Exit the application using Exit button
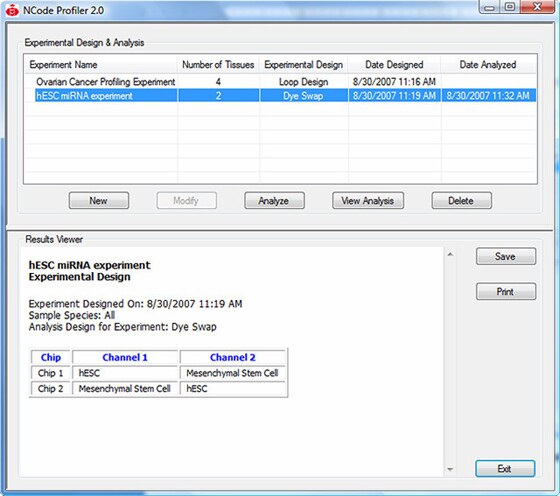Screen dimensions: 560x496 click(x=505, y=469)
